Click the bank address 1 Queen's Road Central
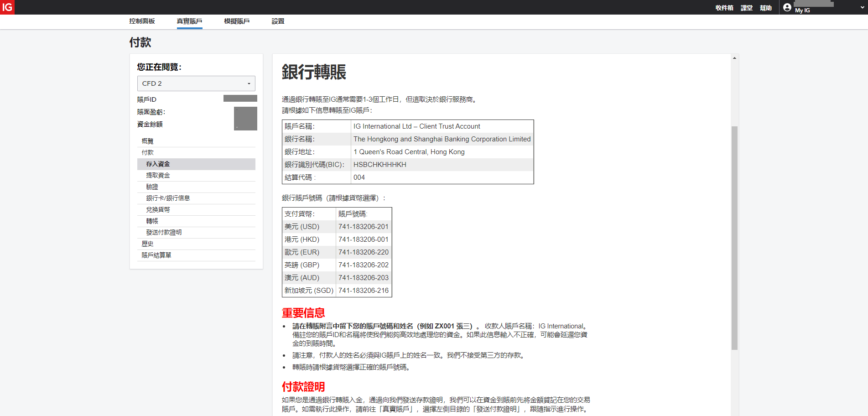This screenshot has height=416, width=868. click(x=409, y=152)
